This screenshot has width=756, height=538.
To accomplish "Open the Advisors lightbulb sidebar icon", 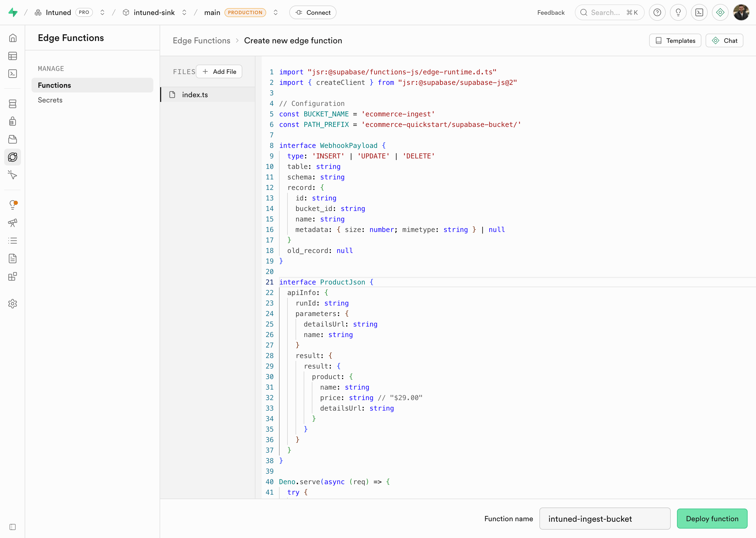I will coord(13,205).
